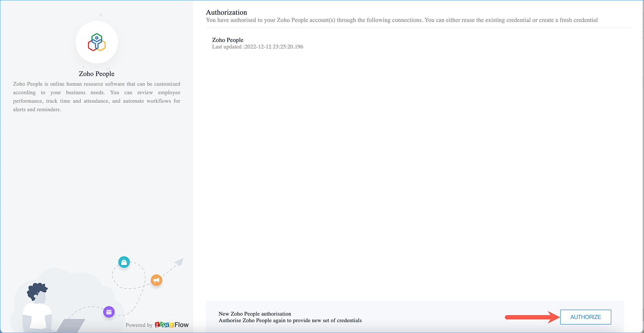644x333 pixels.
Task: Click the "Last updated :2022-12-12 23:25:20.196" text
Action: (258, 47)
